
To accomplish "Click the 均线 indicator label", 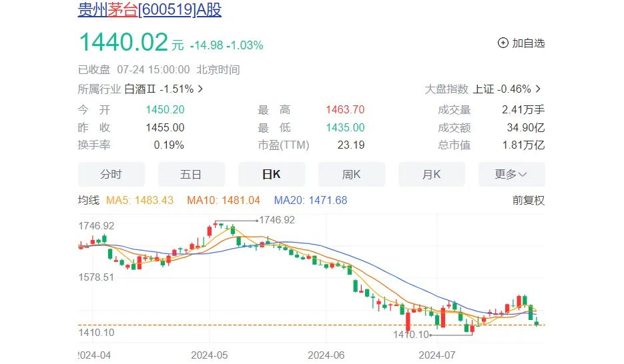I will pyautogui.click(x=89, y=200).
